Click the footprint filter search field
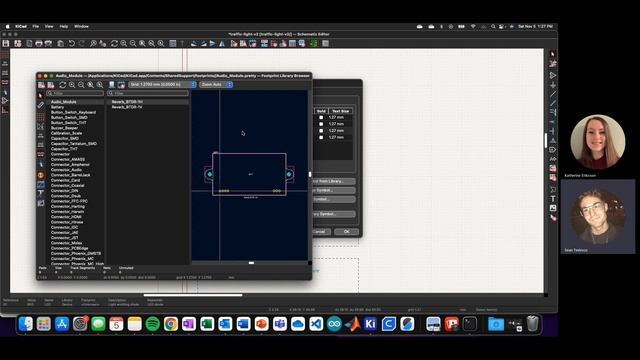Viewport: 640px width, 360px height. point(148,93)
